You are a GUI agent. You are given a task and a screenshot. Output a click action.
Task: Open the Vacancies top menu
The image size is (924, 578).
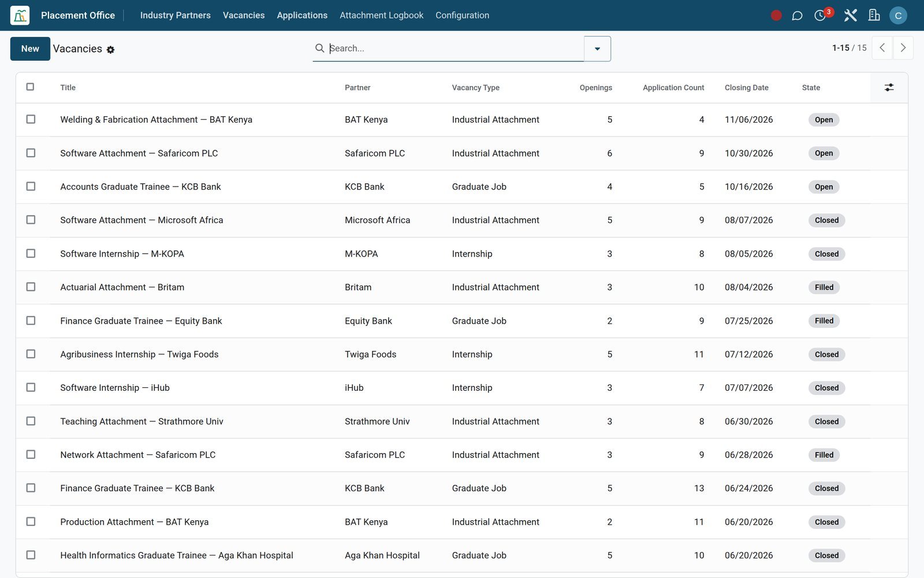(244, 16)
